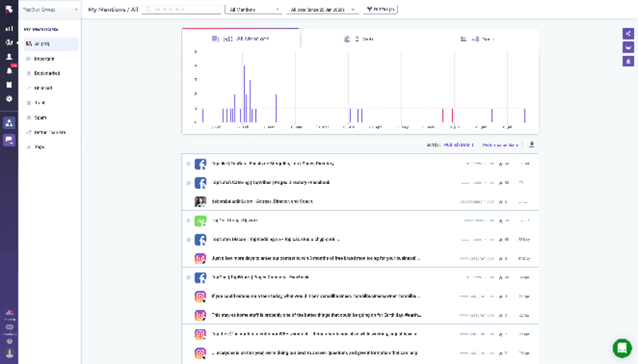This screenshot has height=364, width=638.
Task: Select the All Mentions chart tab
Action: (x=241, y=38)
